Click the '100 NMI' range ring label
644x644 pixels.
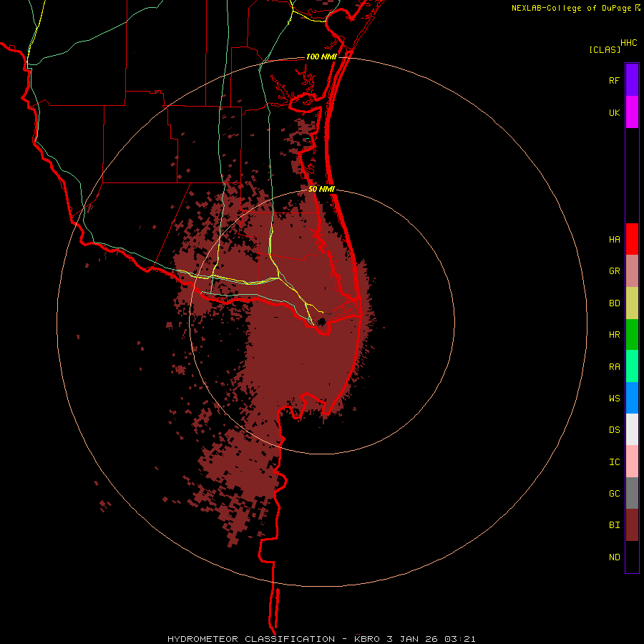pos(321,57)
